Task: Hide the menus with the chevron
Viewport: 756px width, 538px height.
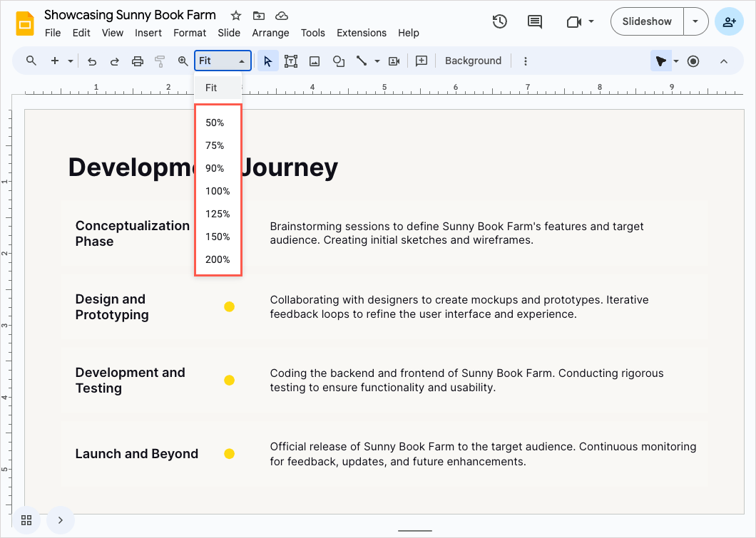Action: (x=724, y=61)
